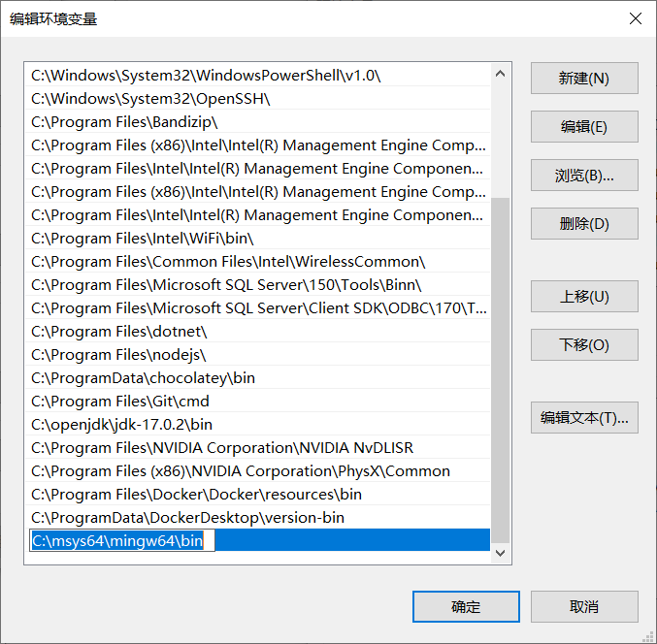Select the SQL Server\150\Tools\Binn\ entry
Screen dimensions: 657x644
coord(257,285)
